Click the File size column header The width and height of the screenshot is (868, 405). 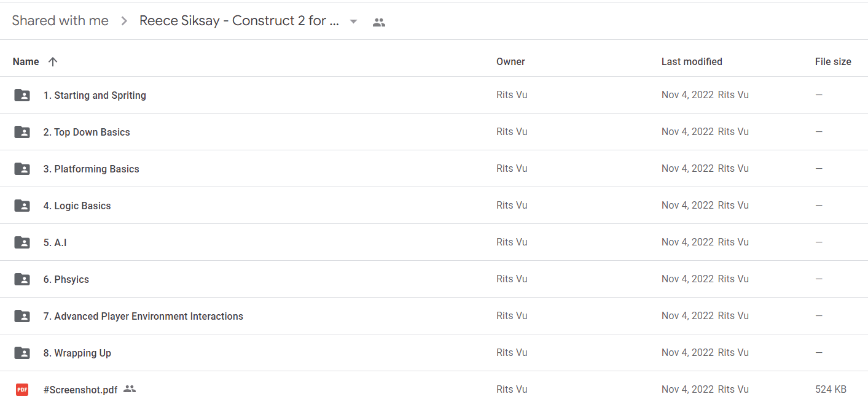(x=833, y=61)
